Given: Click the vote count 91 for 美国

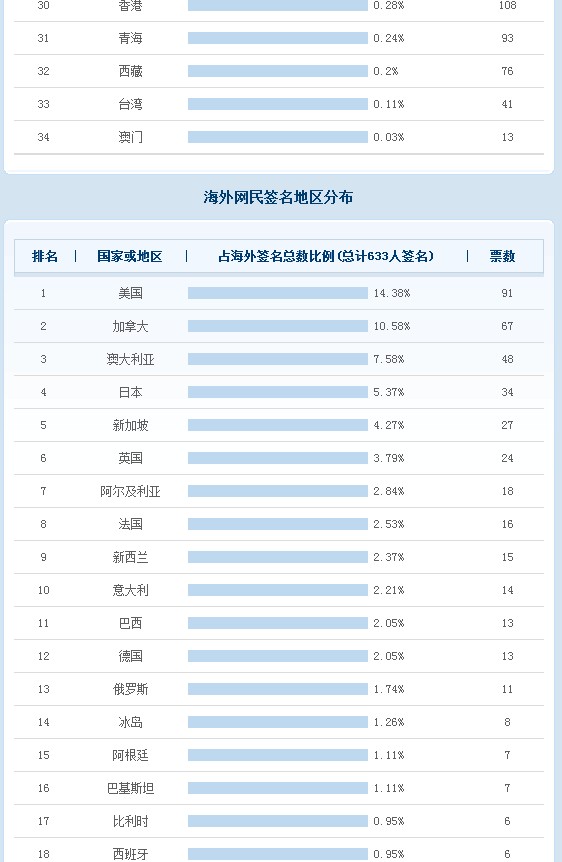Looking at the screenshot, I should pyautogui.click(x=507, y=293).
